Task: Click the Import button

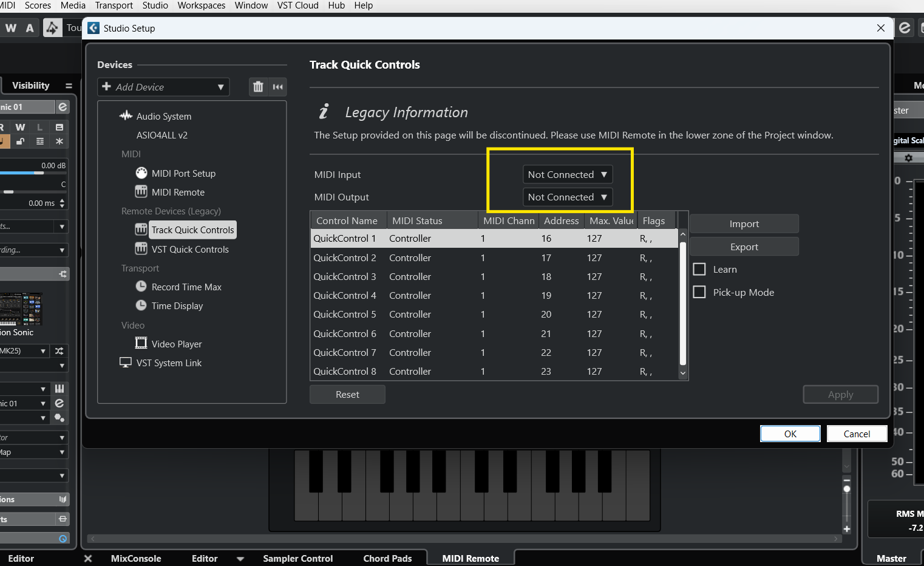Action: pyautogui.click(x=744, y=223)
